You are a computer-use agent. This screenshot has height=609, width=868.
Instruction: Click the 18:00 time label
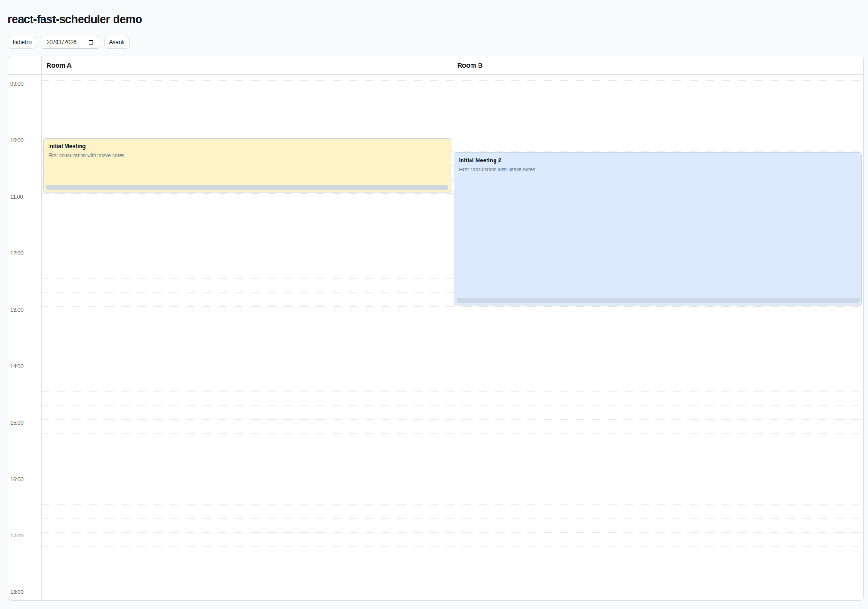tap(17, 592)
